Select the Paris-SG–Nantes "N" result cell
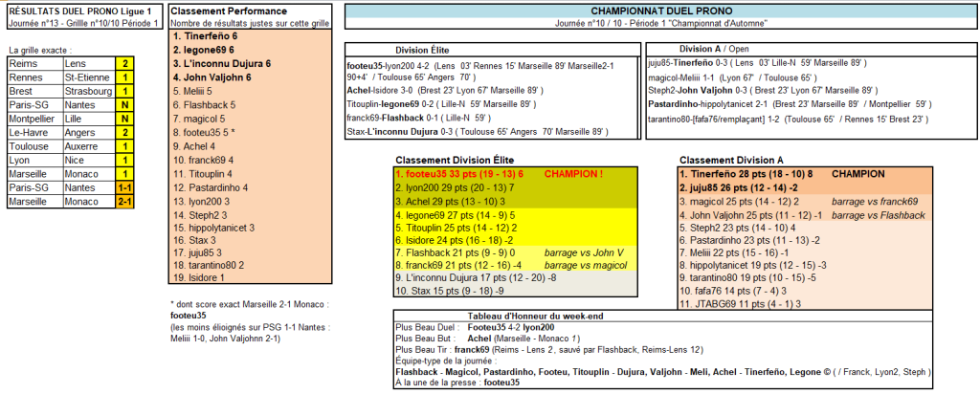This screenshot has width=980, height=394. pos(124,104)
